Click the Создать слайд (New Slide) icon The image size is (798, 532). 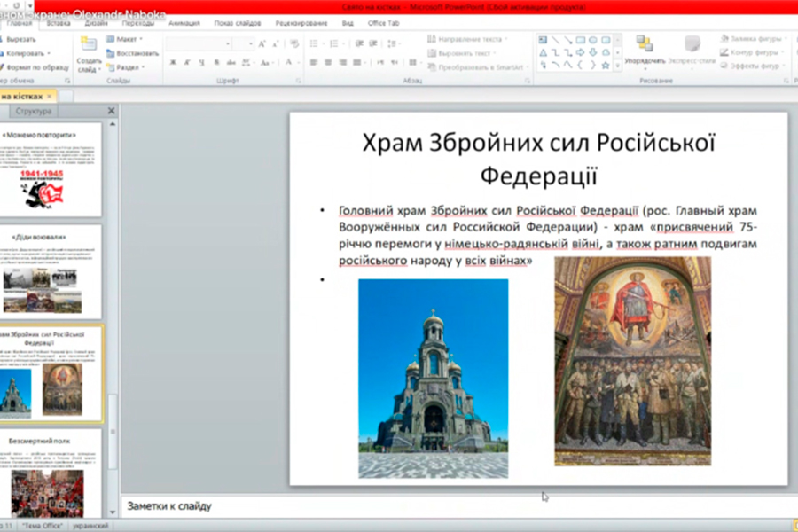click(x=89, y=44)
